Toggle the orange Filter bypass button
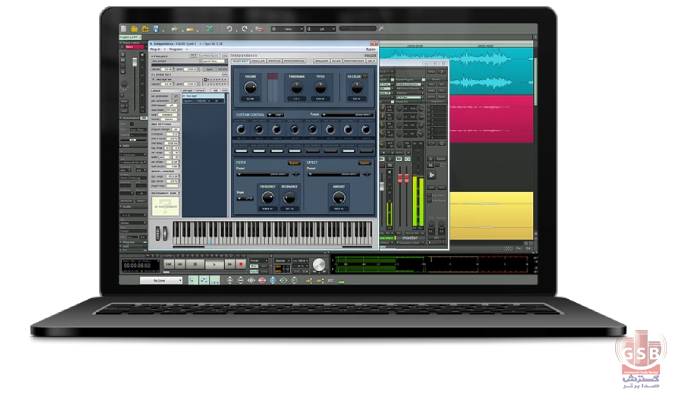Viewport: 700px width, 400px height. (294, 161)
